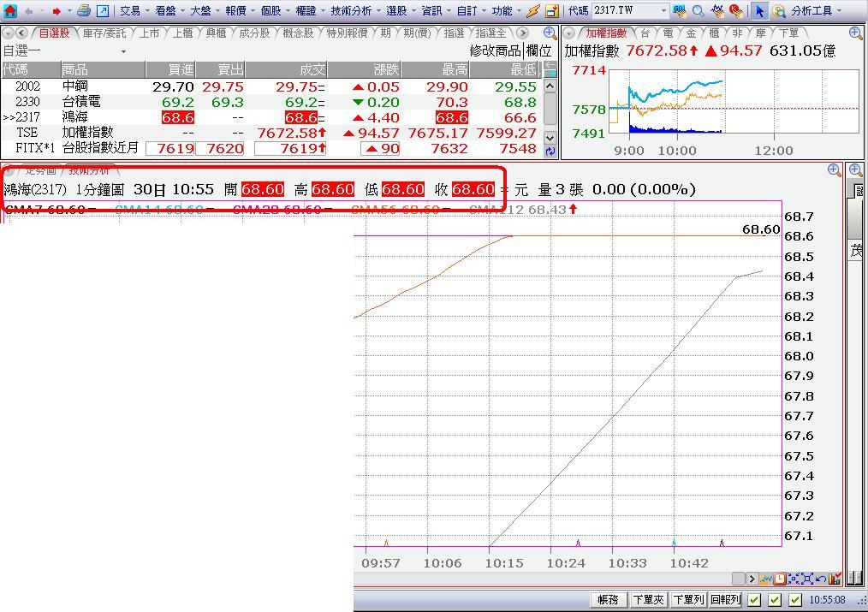868x612 pixels.
Task: Click the icon right of the code dropdown
Action: pos(680,10)
